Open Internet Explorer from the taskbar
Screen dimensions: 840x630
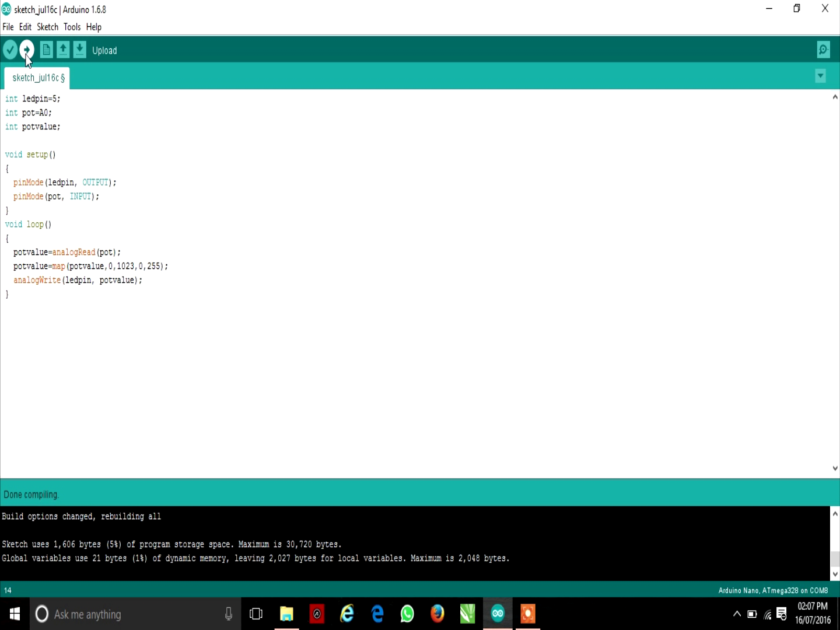347,614
